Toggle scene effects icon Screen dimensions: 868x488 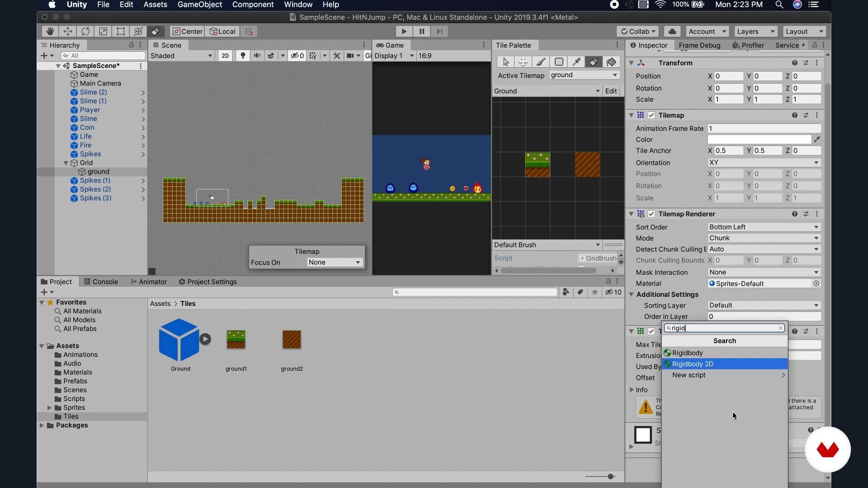271,56
